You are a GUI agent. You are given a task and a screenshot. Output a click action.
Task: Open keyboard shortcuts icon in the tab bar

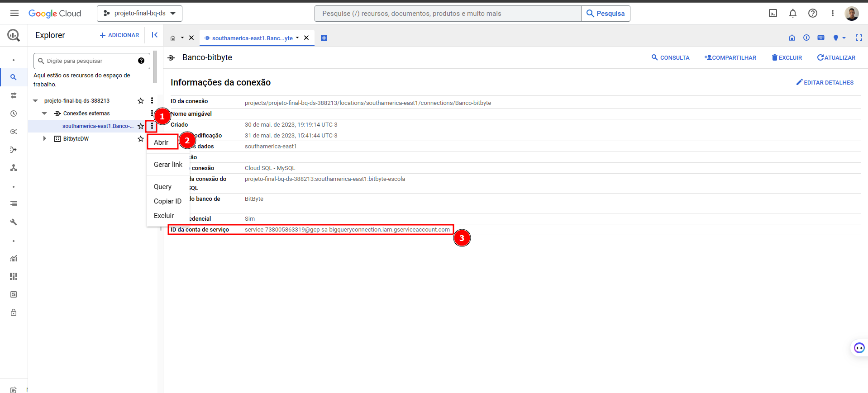coord(821,38)
